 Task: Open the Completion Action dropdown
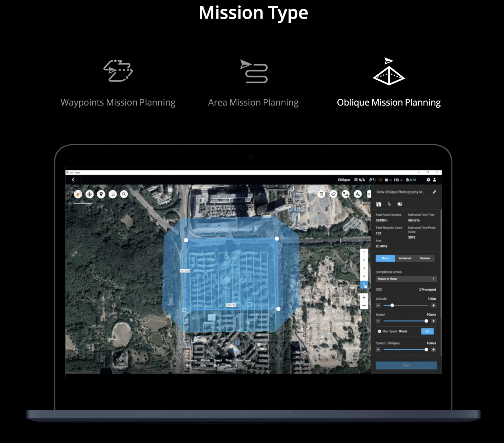coord(406,279)
